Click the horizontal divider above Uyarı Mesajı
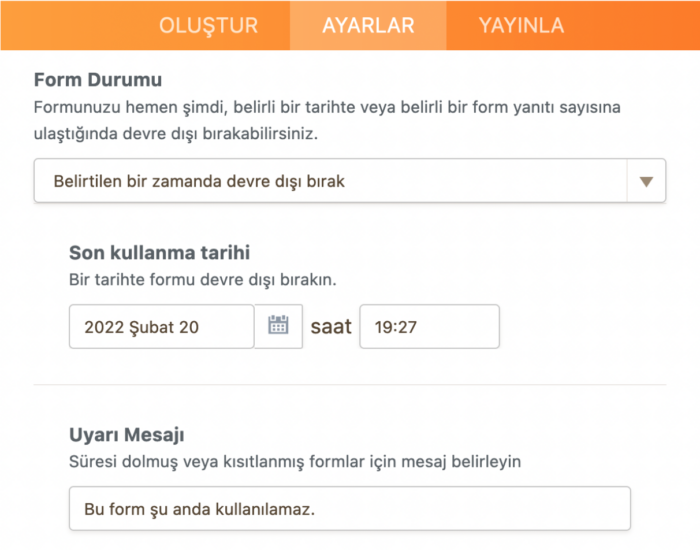700x550 pixels. [x=349, y=384]
